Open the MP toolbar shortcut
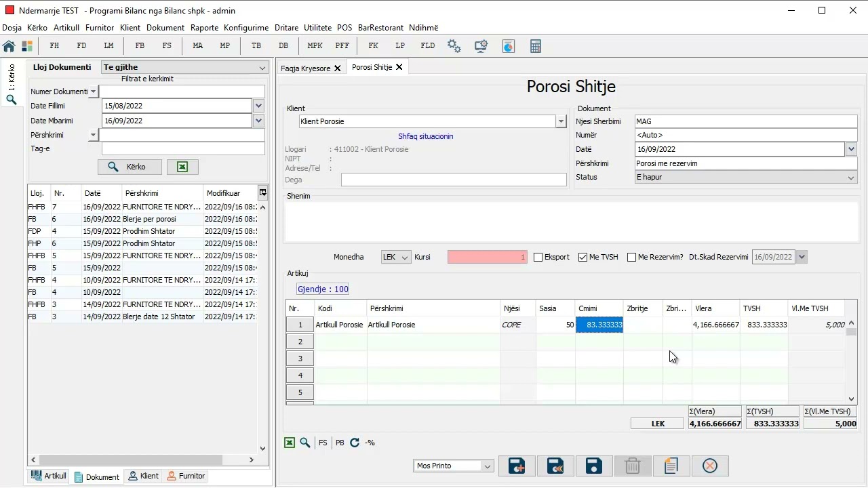The image size is (868, 488). (x=225, y=46)
